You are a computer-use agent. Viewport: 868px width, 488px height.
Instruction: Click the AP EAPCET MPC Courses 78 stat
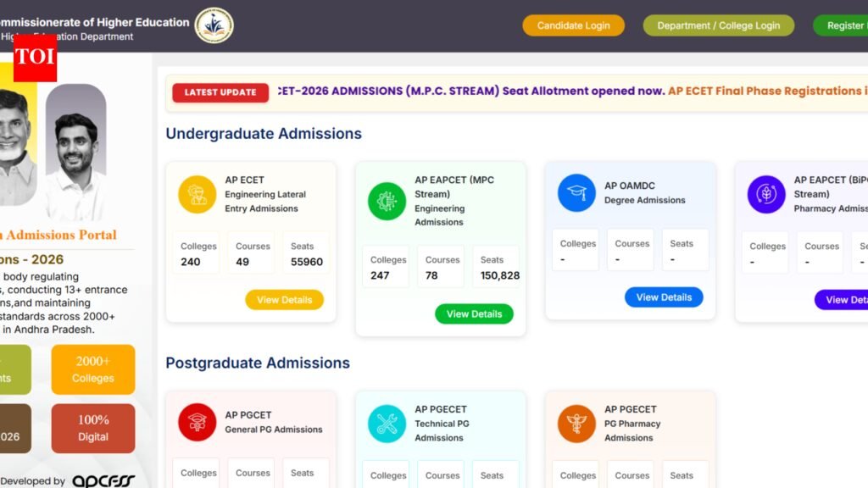pyautogui.click(x=441, y=267)
